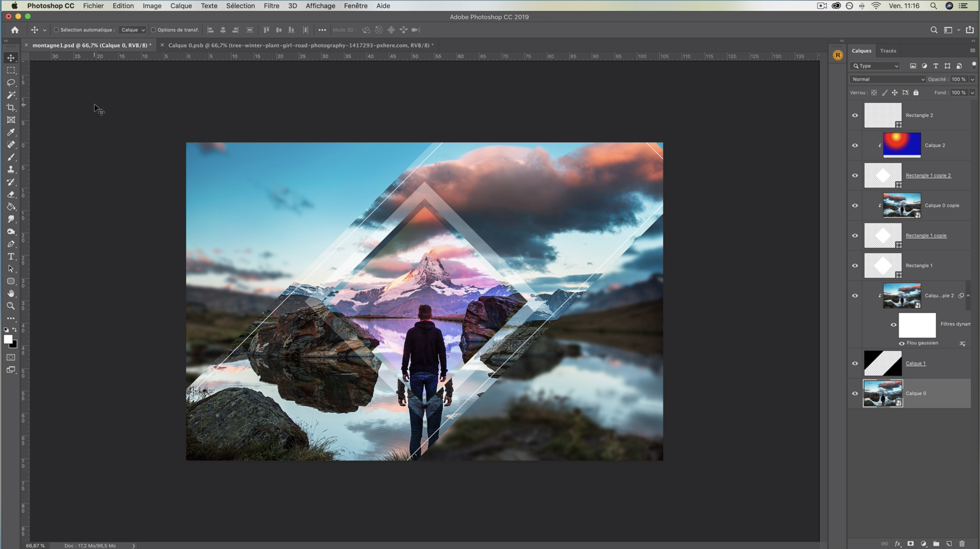Hide the Calque 1 layer
This screenshot has height=549, width=980.
tap(855, 363)
